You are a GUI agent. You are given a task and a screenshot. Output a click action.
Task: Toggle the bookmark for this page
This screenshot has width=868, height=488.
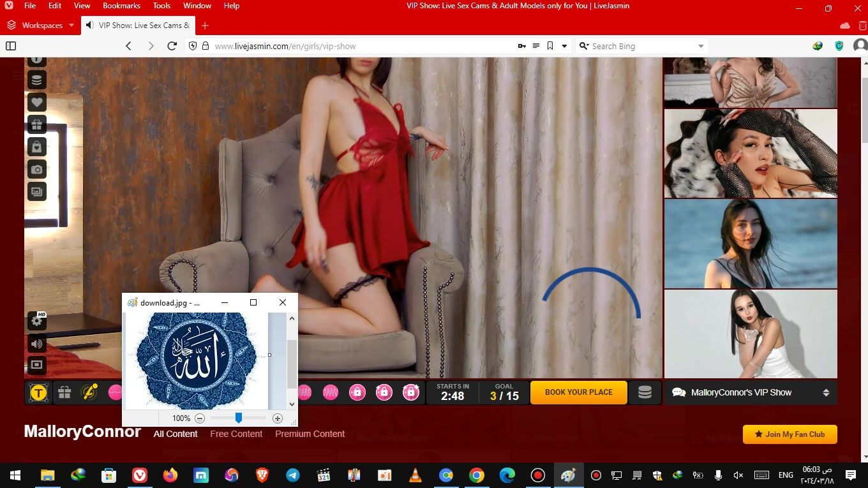click(x=550, y=46)
